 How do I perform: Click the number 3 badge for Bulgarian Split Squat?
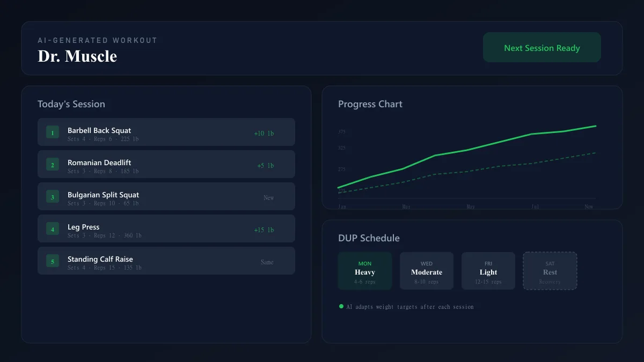[x=53, y=197]
